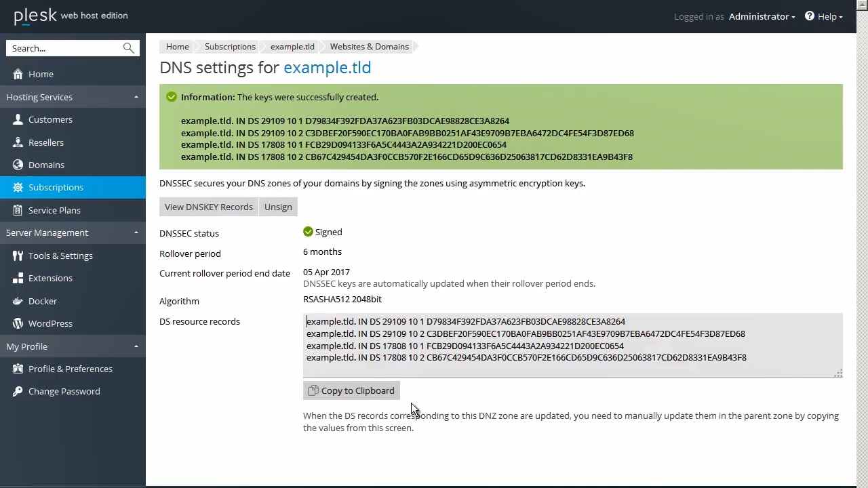Screen dimensions: 868x488
Task: Click the textarea resize handle
Action: [839, 373]
